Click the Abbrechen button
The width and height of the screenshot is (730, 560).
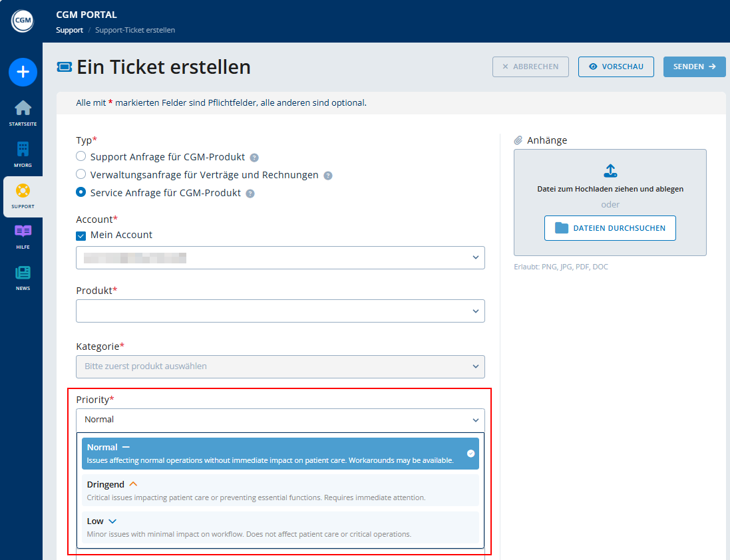click(530, 67)
